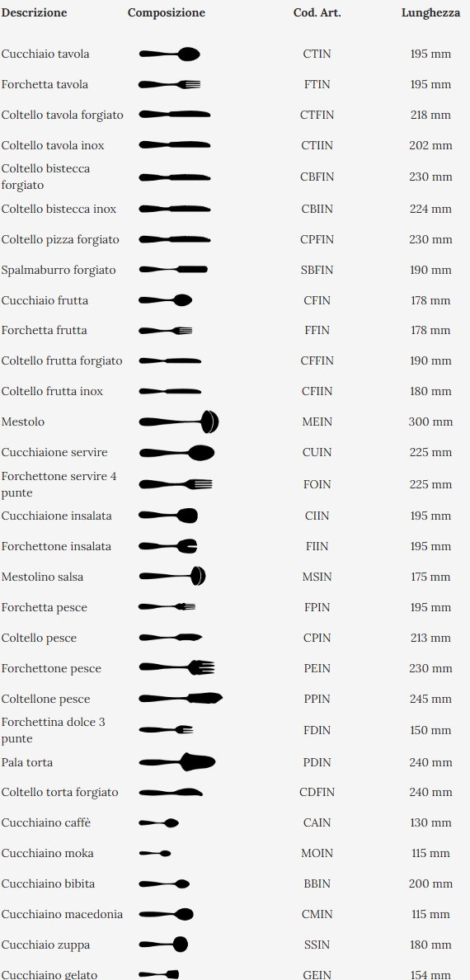Viewport: 470px width, 980px height.
Task: Click the Coltellone pesce knife silhouette
Action: click(x=181, y=698)
